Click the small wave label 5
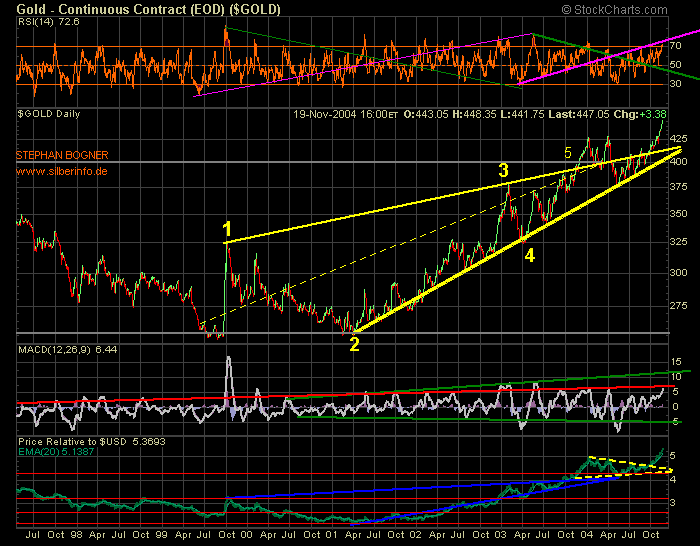Viewport: 700px width, 546px height. (x=568, y=153)
